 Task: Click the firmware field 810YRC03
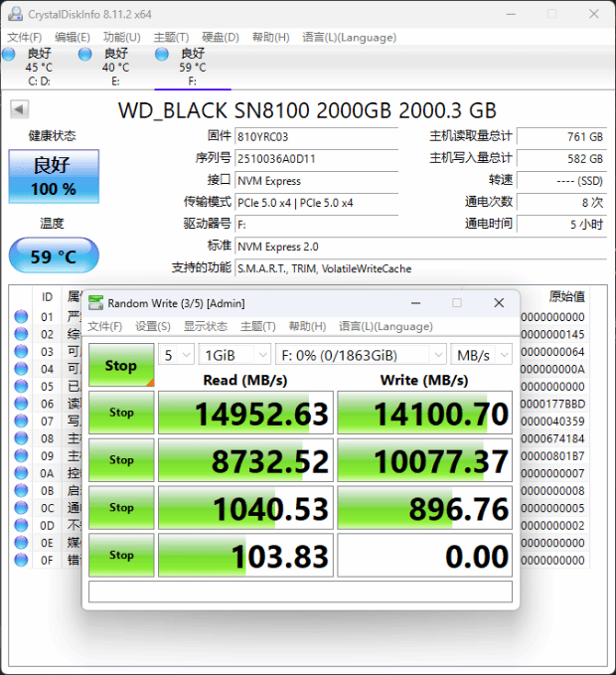pos(316,137)
